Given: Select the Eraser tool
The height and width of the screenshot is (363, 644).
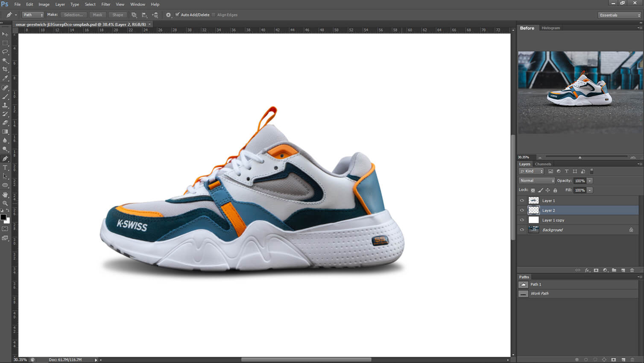Looking at the screenshot, I should click(5, 123).
